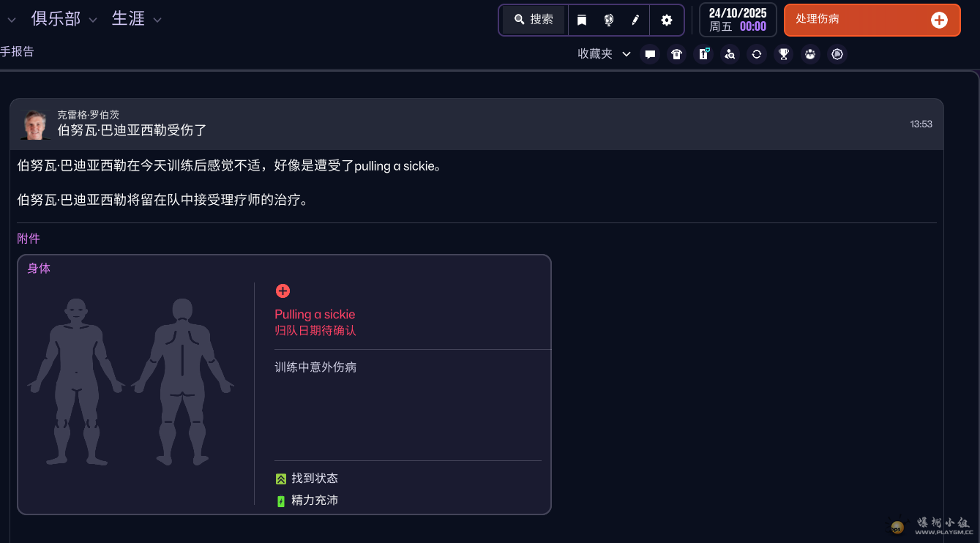Click the circular arrows transfer icon
Screen dimensions: 980x543
757,54
